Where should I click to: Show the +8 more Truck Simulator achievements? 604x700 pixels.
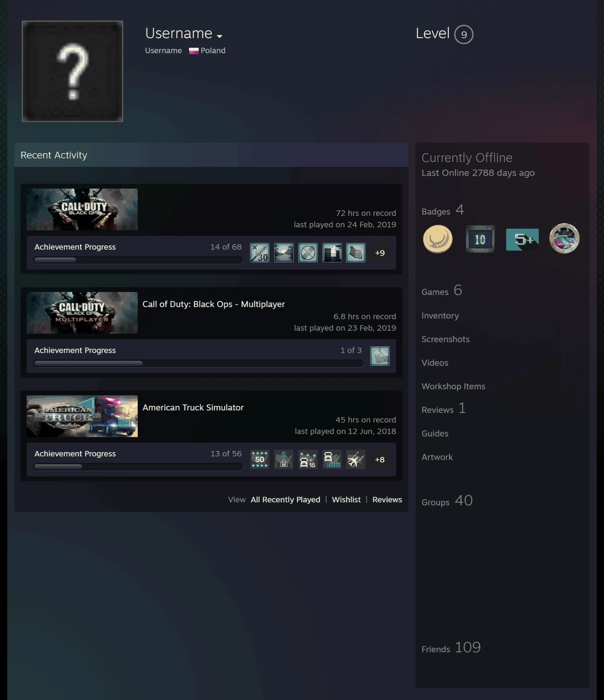click(380, 459)
